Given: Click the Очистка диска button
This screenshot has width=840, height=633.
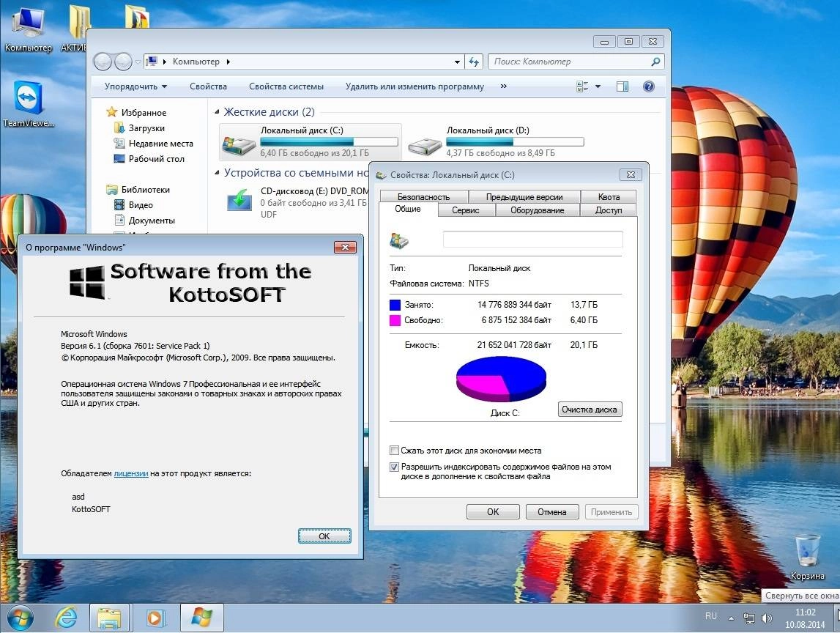Looking at the screenshot, I should [x=590, y=410].
